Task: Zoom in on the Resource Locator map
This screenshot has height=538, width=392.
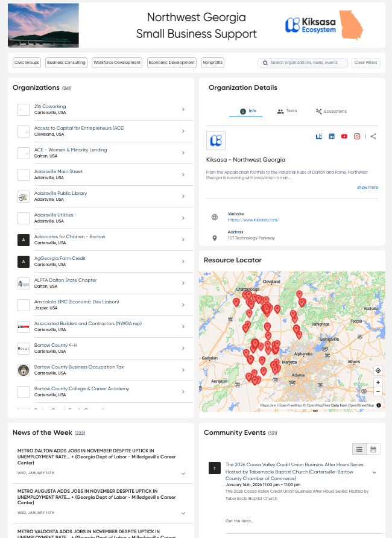Action: (x=378, y=382)
